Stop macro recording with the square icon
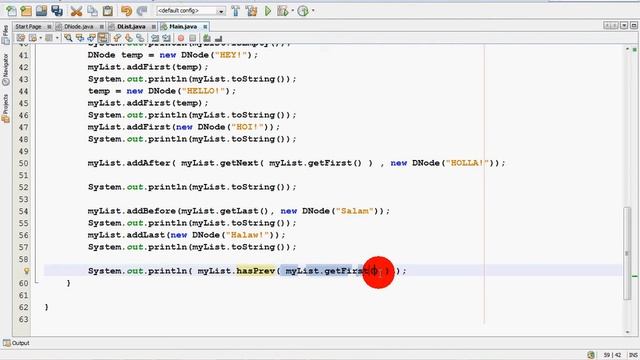Viewport: 640px width, 360px height. (x=192, y=38)
